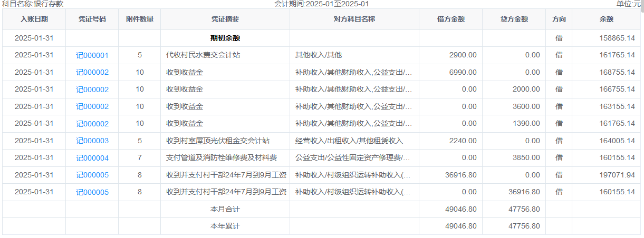This screenshot has width=644, height=238.
Task: Click the 代收村民水费交会计站 summary cell
Action: point(203,55)
